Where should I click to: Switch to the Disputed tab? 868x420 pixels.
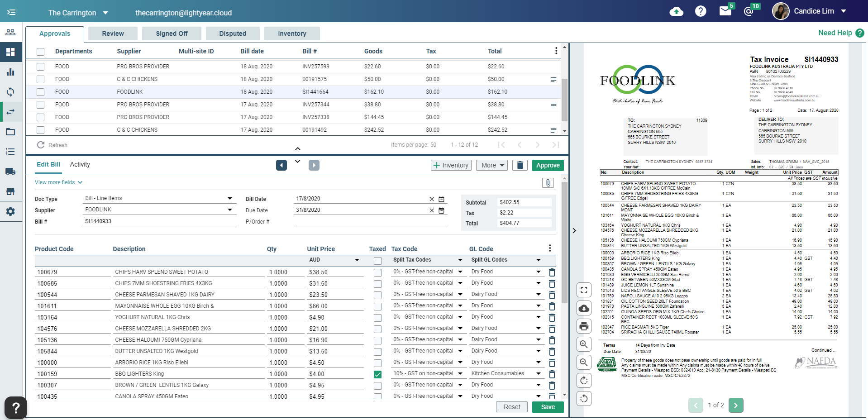click(x=233, y=33)
